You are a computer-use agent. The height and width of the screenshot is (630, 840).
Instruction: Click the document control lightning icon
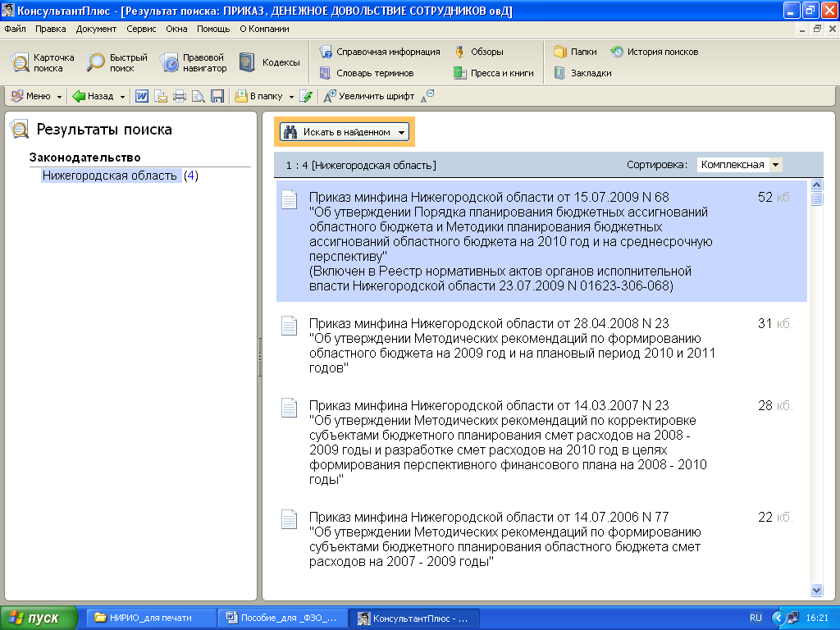[306, 97]
